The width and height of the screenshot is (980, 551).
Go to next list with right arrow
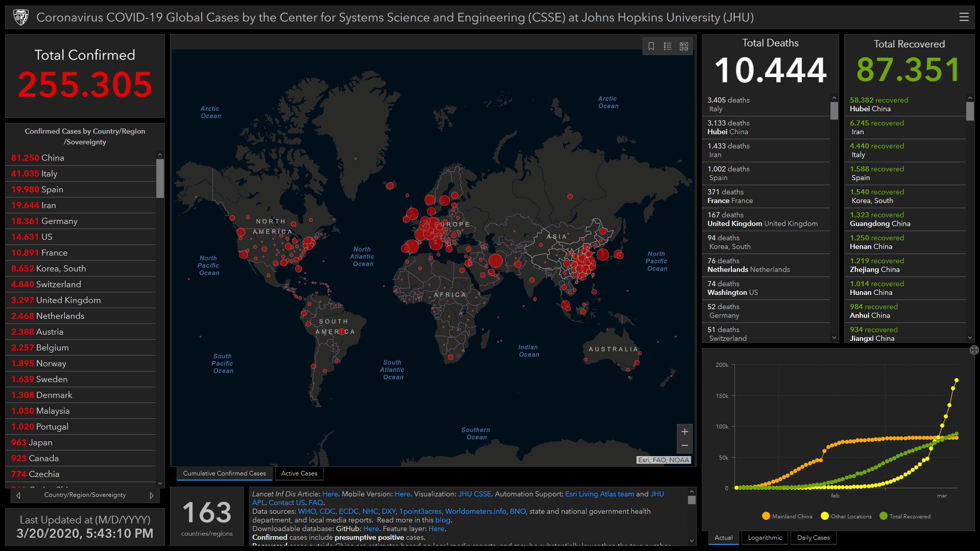[x=151, y=495]
